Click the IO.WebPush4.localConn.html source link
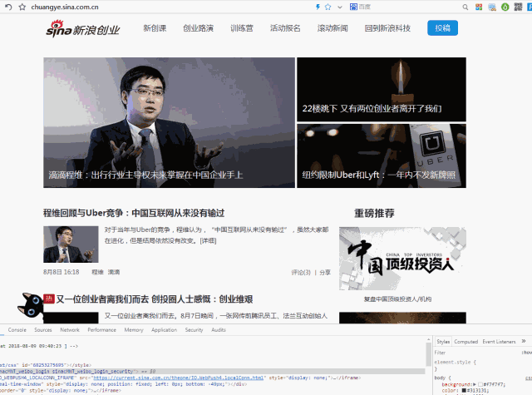Image resolution: width=532 pixels, height=395 pixels. point(179,378)
